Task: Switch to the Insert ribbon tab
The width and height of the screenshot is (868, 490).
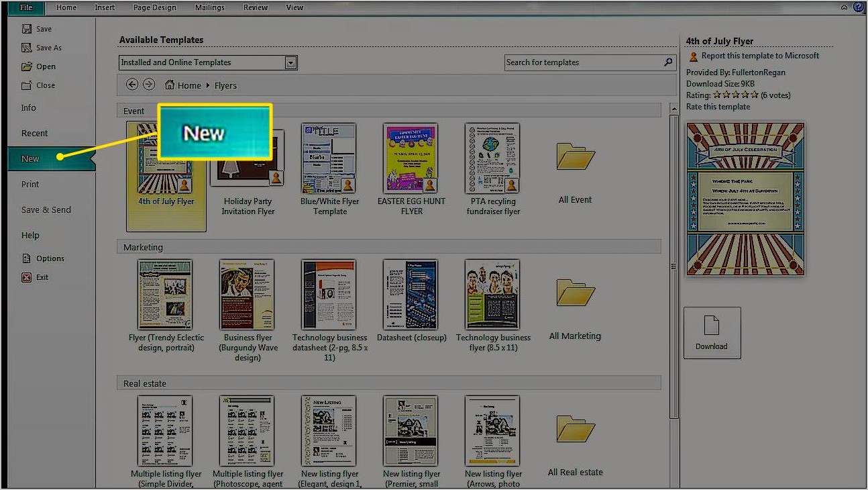Action: click(x=105, y=7)
